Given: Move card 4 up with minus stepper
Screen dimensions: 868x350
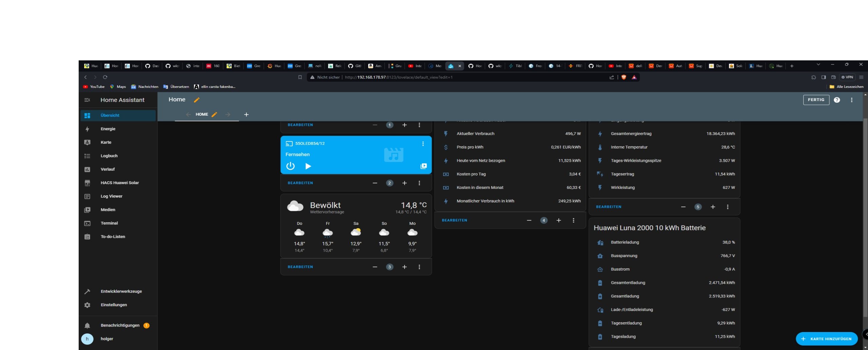Looking at the screenshot, I should tap(529, 220).
